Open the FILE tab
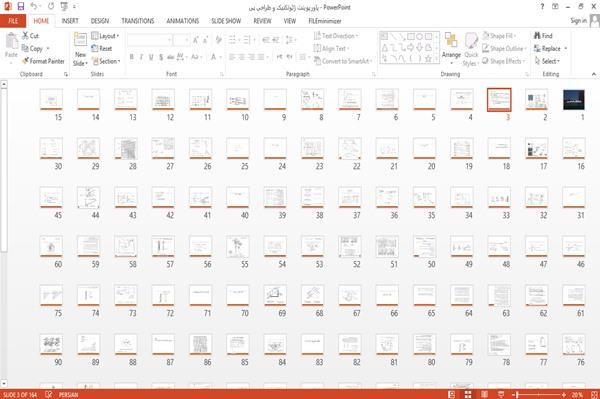The height and width of the screenshot is (399, 600). point(13,21)
